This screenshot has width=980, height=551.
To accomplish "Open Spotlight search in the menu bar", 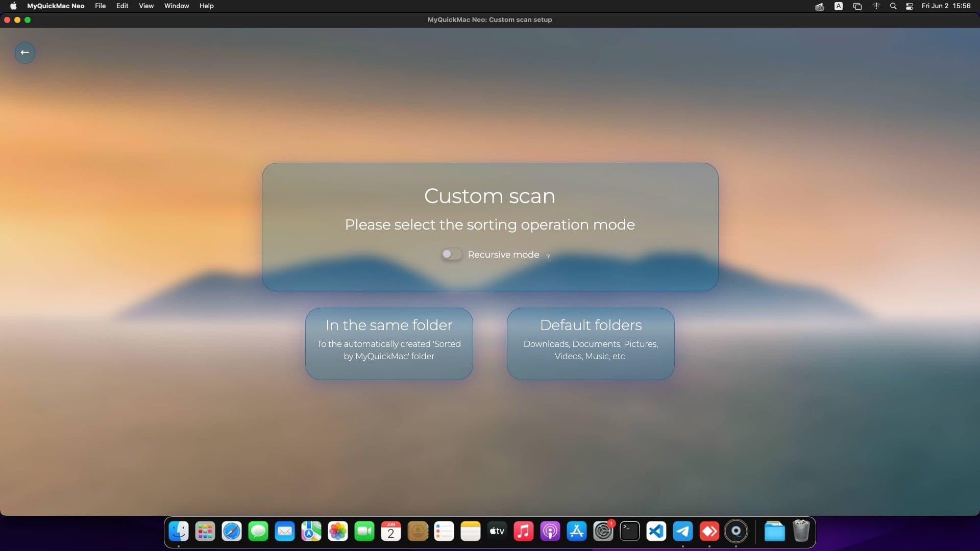I will [893, 6].
